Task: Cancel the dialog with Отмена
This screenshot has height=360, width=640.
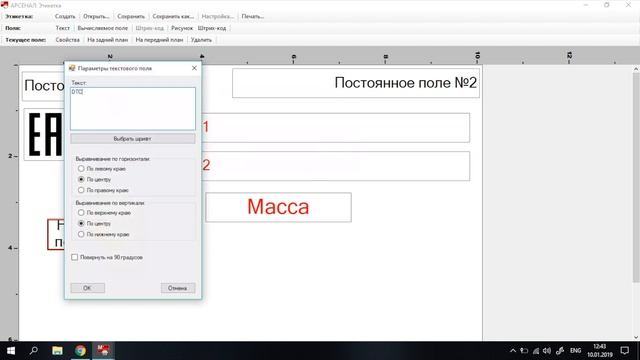Action: [178, 288]
